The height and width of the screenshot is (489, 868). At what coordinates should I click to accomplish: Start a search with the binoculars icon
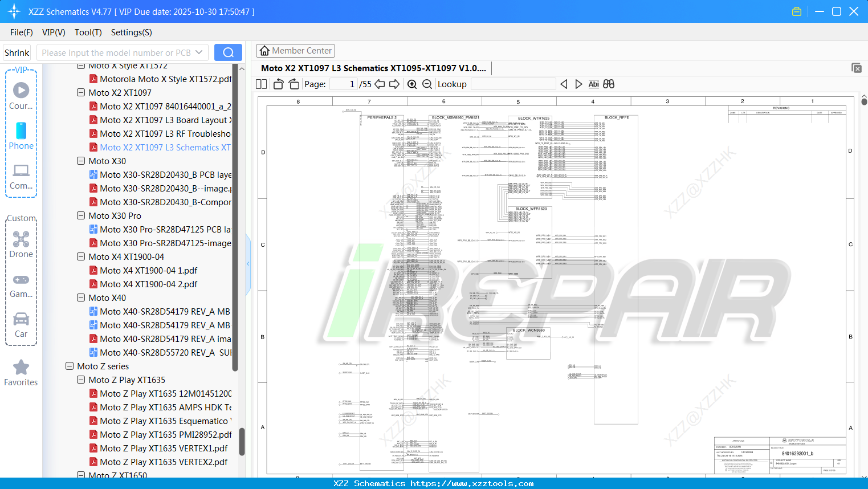(608, 84)
